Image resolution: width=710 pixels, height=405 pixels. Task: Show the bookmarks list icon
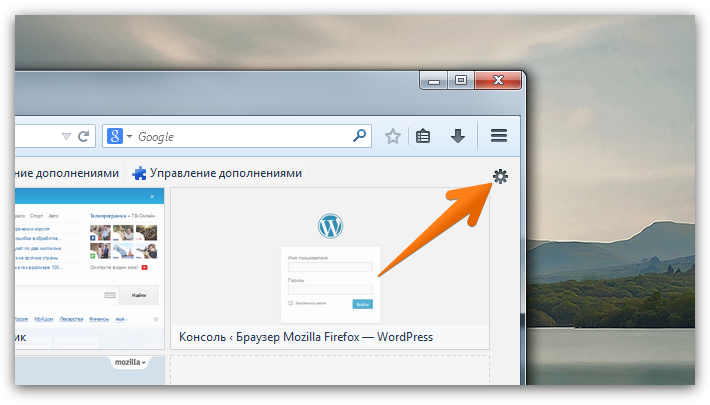[422, 136]
